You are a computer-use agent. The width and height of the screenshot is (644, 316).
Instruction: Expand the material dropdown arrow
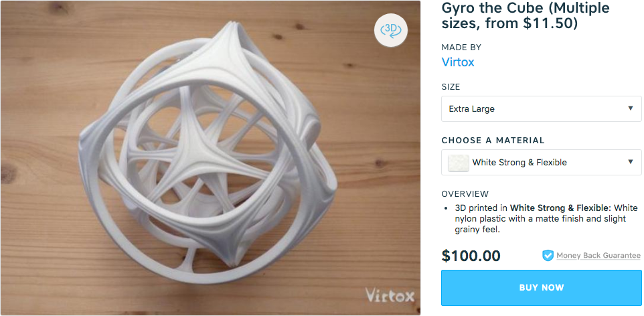click(631, 162)
